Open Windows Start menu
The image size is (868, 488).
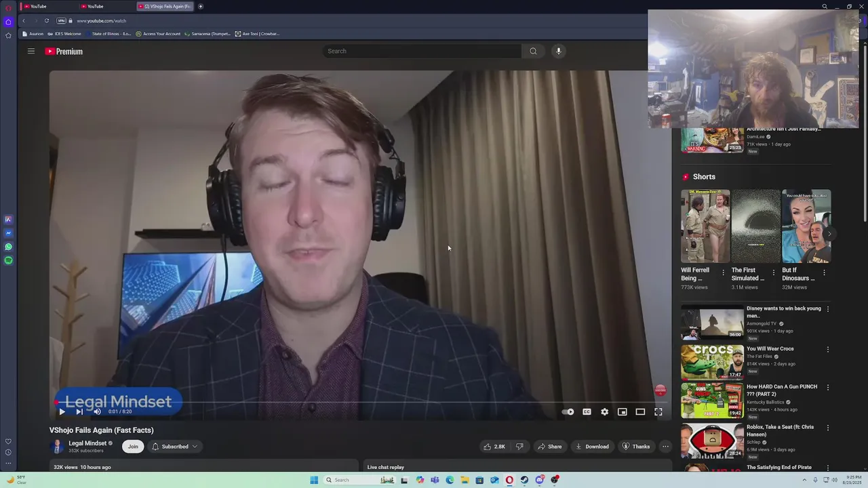click(314, 480)
